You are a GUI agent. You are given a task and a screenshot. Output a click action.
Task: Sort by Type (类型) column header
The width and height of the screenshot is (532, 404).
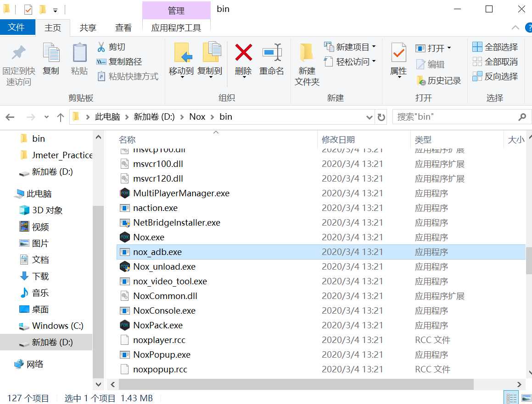423,140
